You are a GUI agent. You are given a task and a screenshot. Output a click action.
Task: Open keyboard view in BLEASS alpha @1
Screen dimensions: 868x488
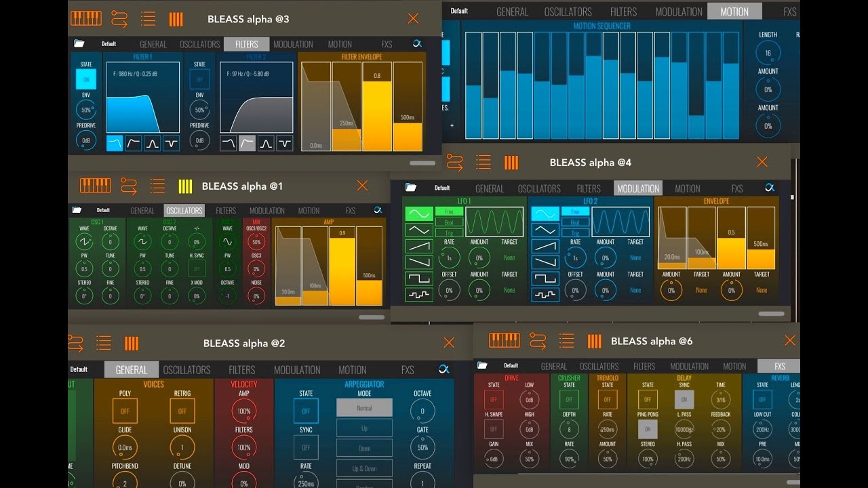tap(95, 186)
